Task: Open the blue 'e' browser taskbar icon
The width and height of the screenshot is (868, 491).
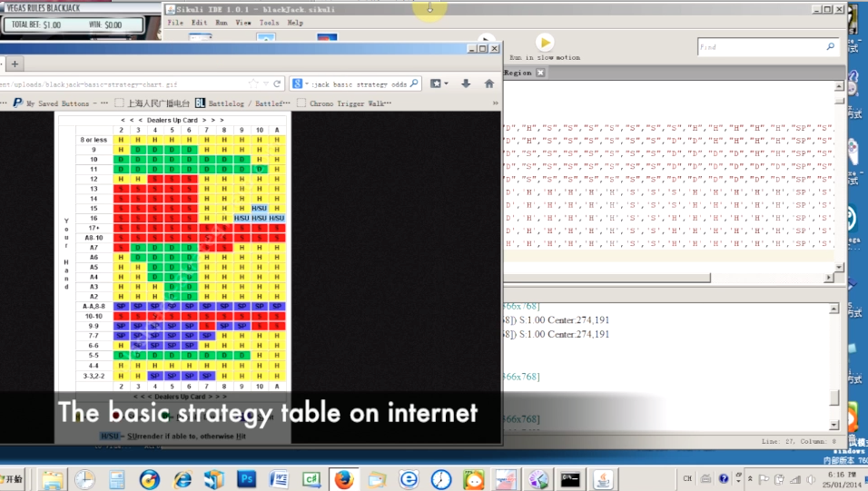Action: tap(409, 479)
